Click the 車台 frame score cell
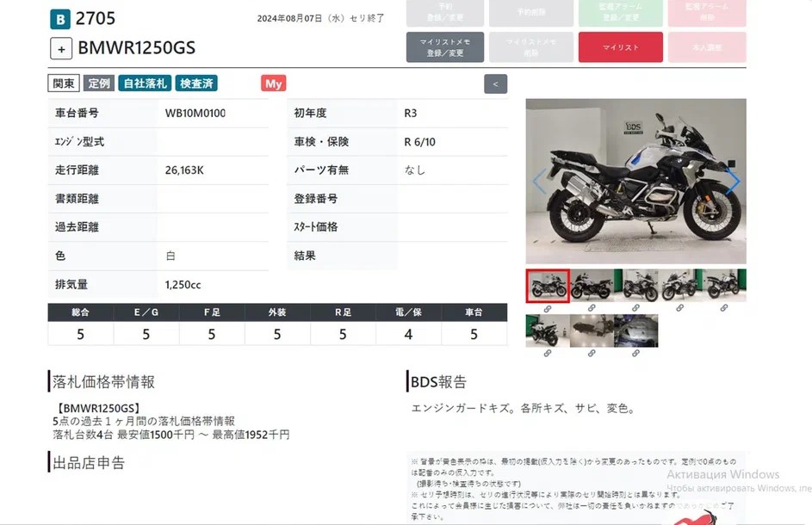812x525 pixels. (474, 335)
